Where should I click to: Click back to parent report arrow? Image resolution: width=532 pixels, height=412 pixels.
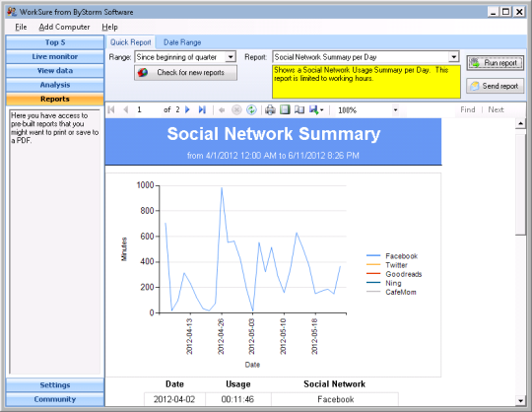(222, 110)
